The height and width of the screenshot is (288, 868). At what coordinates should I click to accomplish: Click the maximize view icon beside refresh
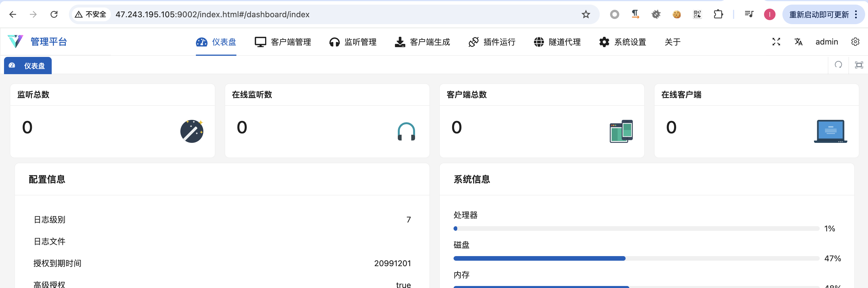(x=860, y=65)
